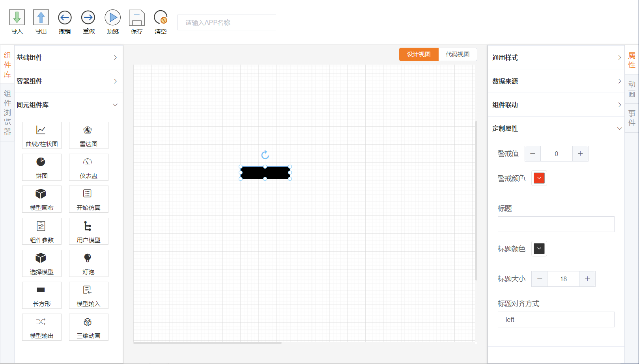
Task: Switch to 设计视图 tab
Action: [x=419, y=54]
